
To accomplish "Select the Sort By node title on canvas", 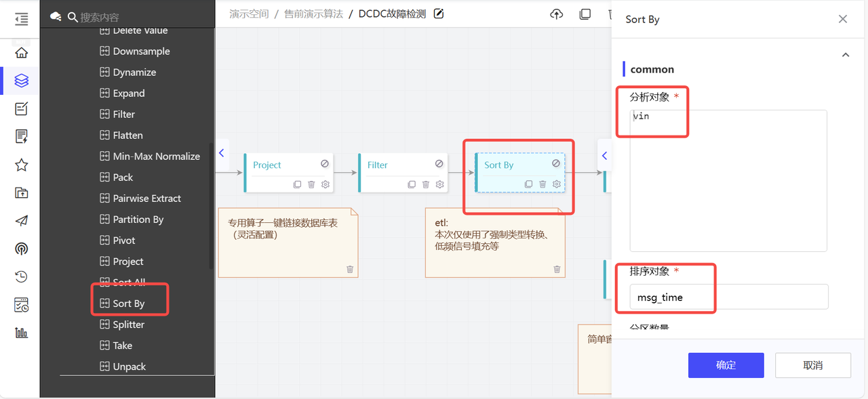I will [x=499, y=165].
